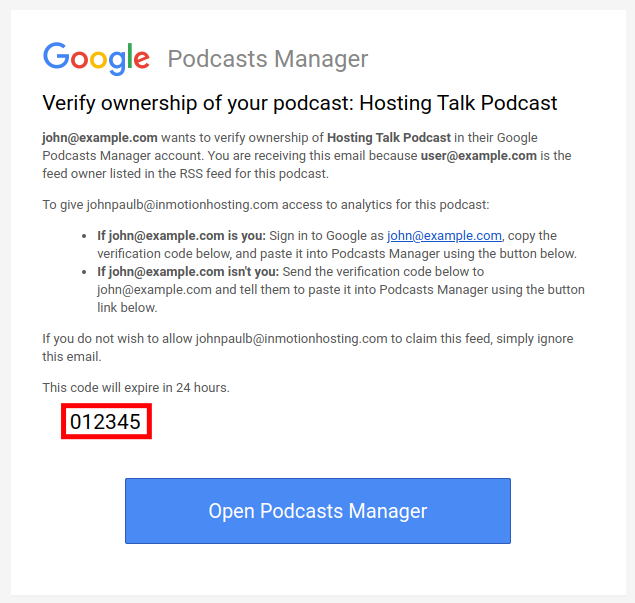Click johnpaulb@inmotionhosting.com in 'If you do not wish' line
The width and height of the screenshot is (635, 603).
pos(292,339)
